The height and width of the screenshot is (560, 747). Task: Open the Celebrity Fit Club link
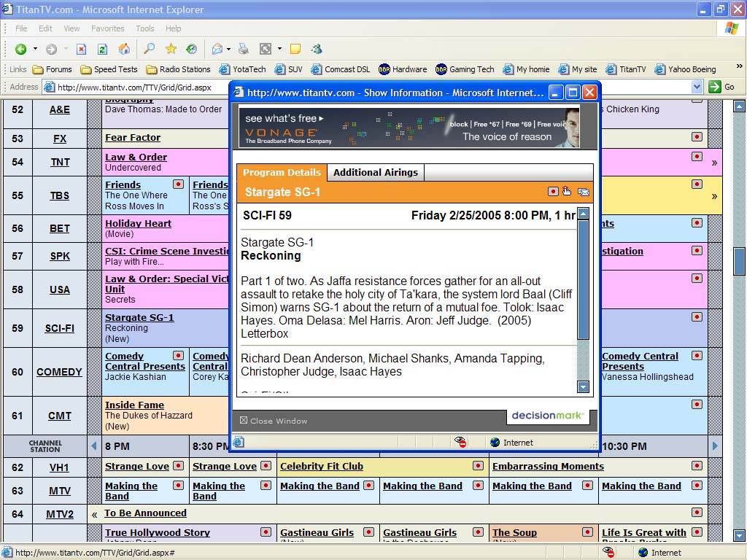322,466
